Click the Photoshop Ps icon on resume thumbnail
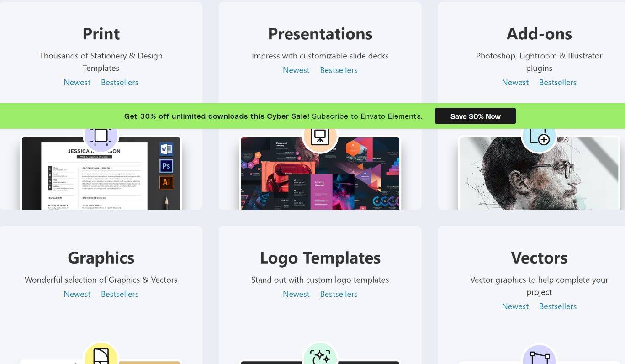This screenshot has height=364, width=625. coord(166,166)
